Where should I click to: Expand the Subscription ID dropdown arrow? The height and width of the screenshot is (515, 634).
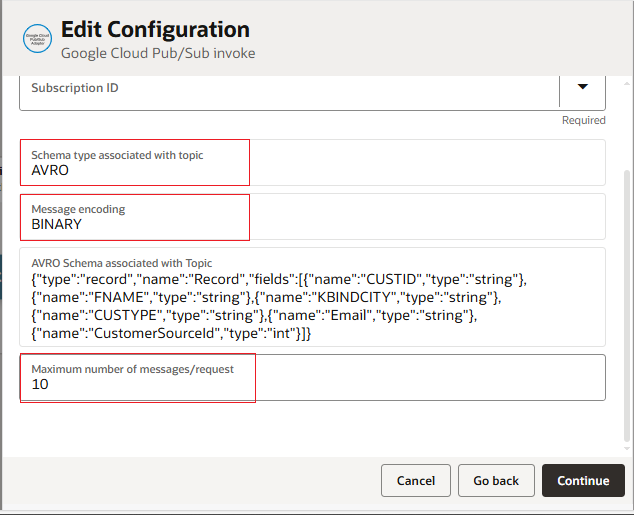coord(582,87)
